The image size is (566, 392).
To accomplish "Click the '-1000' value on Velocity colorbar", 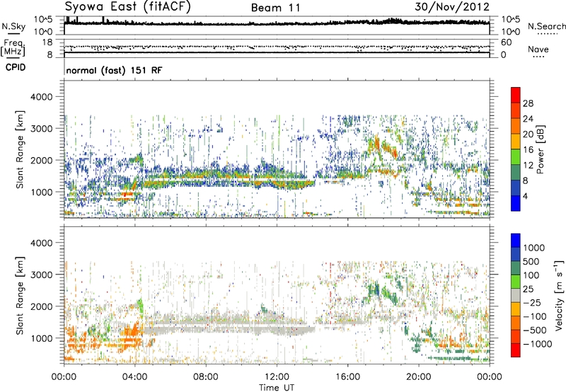I will 538,344.
